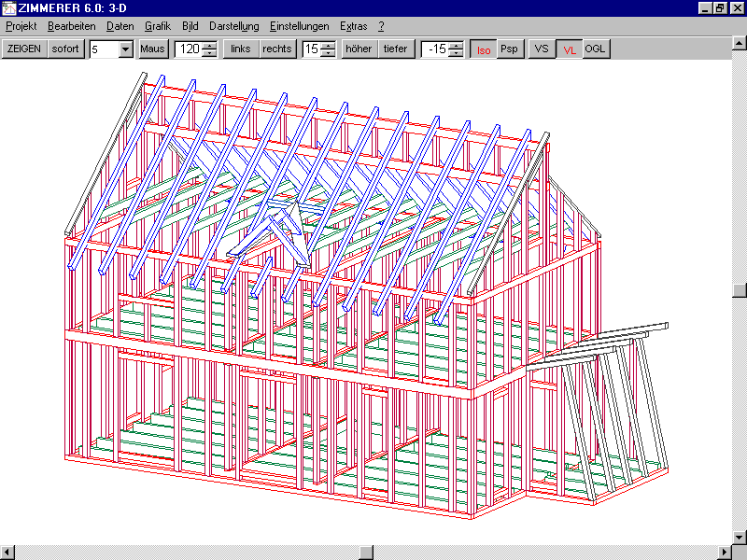
Task: Select the VS display mode
Action: (x=542, y=49)
